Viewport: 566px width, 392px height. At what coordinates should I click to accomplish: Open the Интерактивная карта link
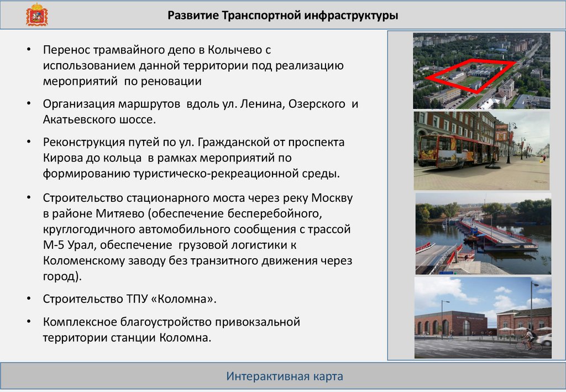click(x=285, y=376)
